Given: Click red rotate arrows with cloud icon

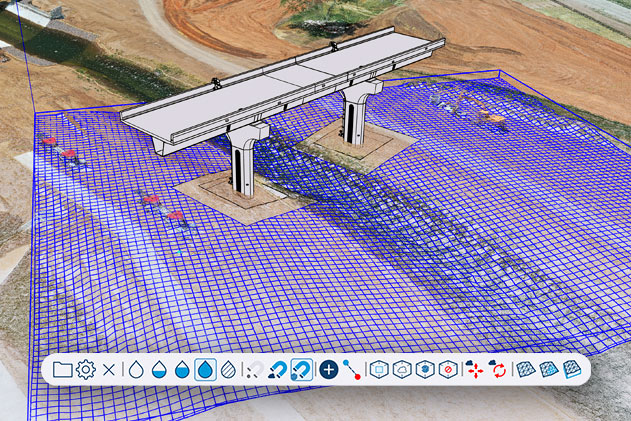Looking at the screenshot, I should pos(498,369).
